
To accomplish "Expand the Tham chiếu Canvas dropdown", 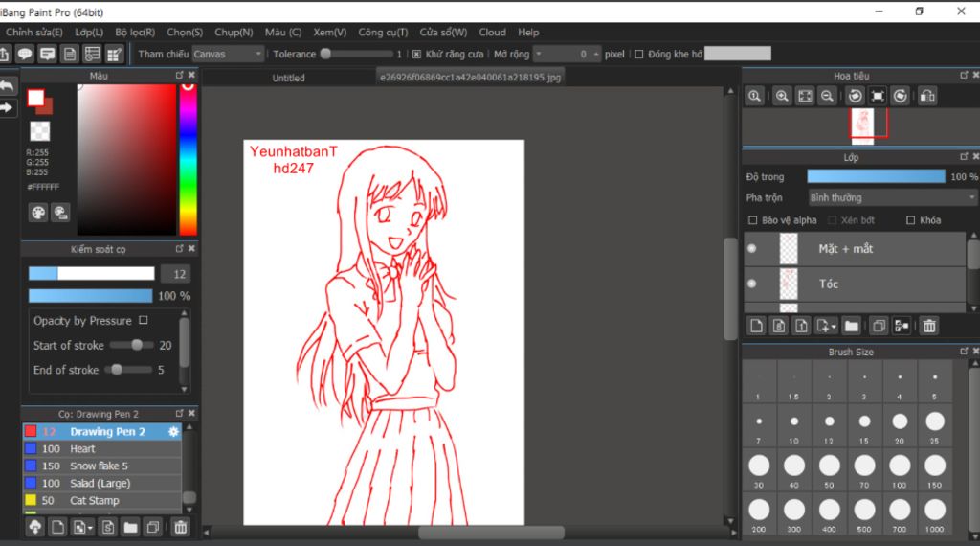I will pyautogui.click(x=228, y=55).
